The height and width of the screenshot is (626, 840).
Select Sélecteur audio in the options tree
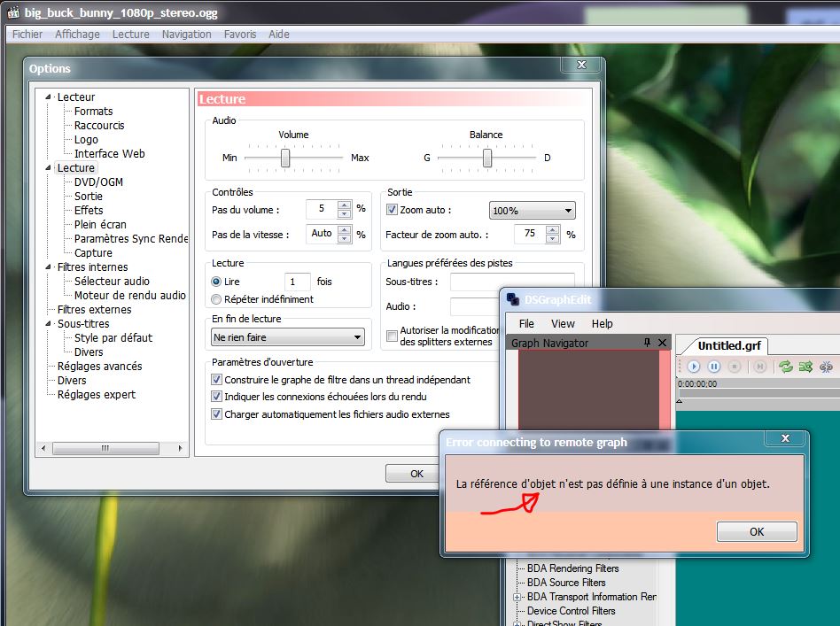coord(112,282)
